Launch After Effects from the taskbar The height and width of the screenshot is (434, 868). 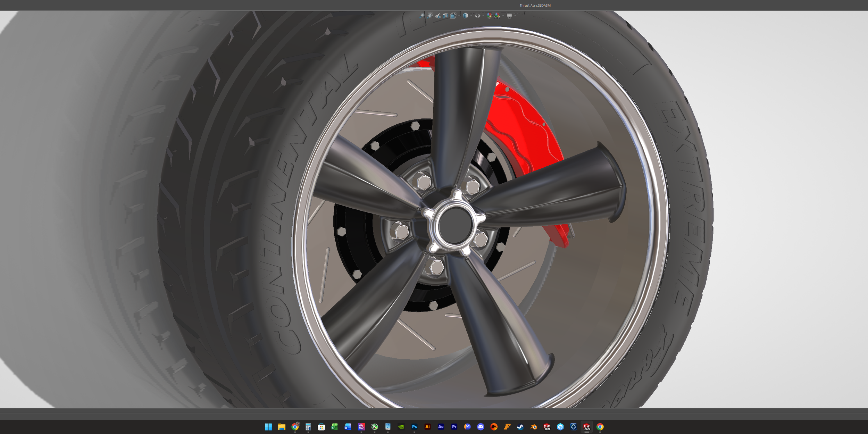click(x=441, y=427)
